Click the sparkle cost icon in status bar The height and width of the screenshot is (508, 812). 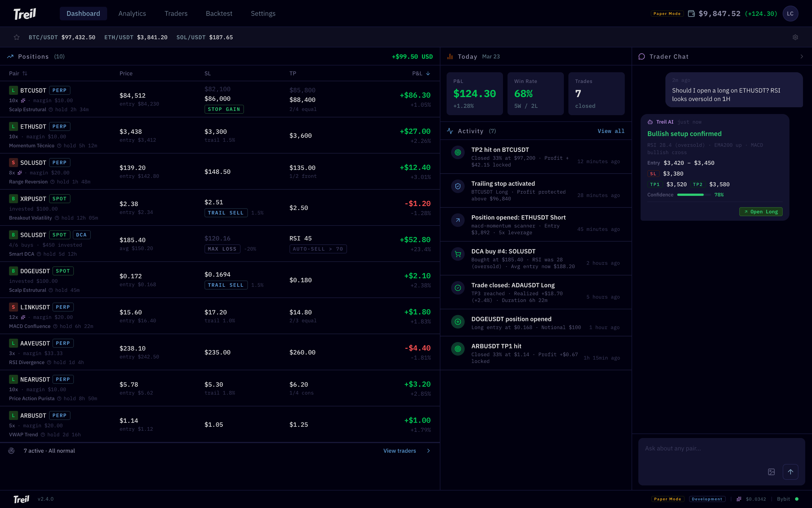pyautogui.click(x=738, y=499)
